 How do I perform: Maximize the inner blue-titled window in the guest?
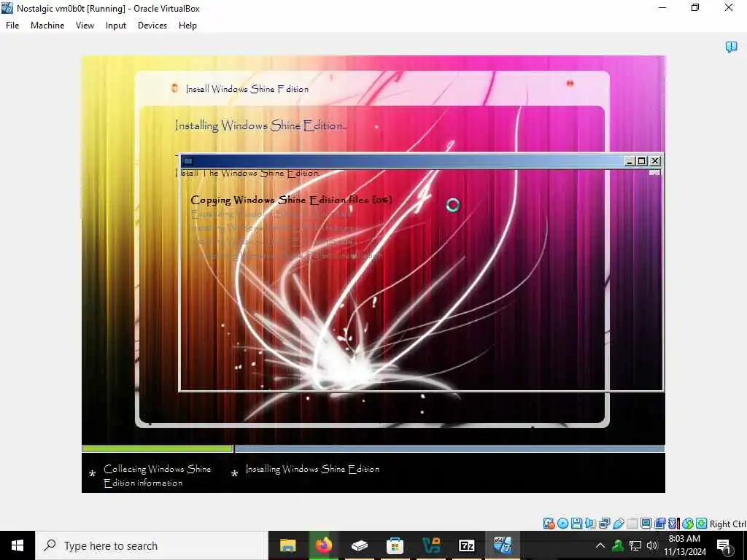[x=642, y=161]
